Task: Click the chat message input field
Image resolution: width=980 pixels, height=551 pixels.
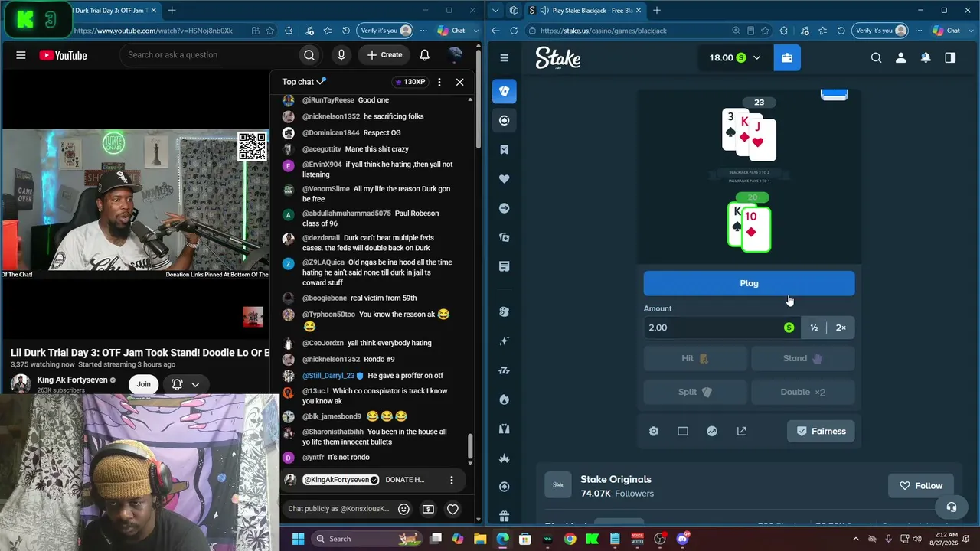Action: point(338,509)
